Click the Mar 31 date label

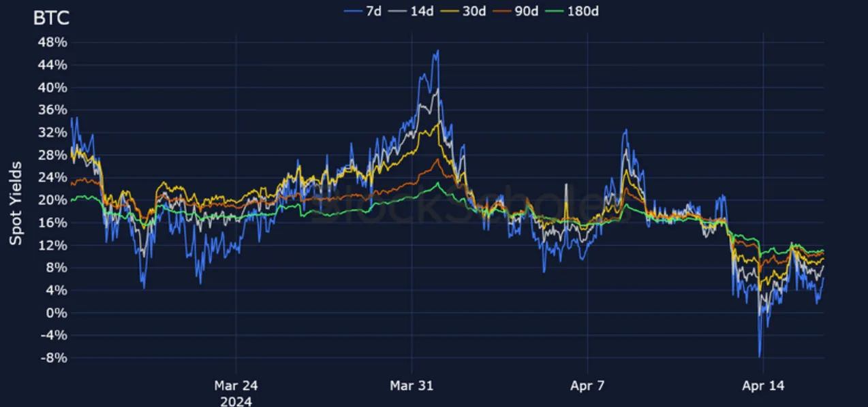412,385
